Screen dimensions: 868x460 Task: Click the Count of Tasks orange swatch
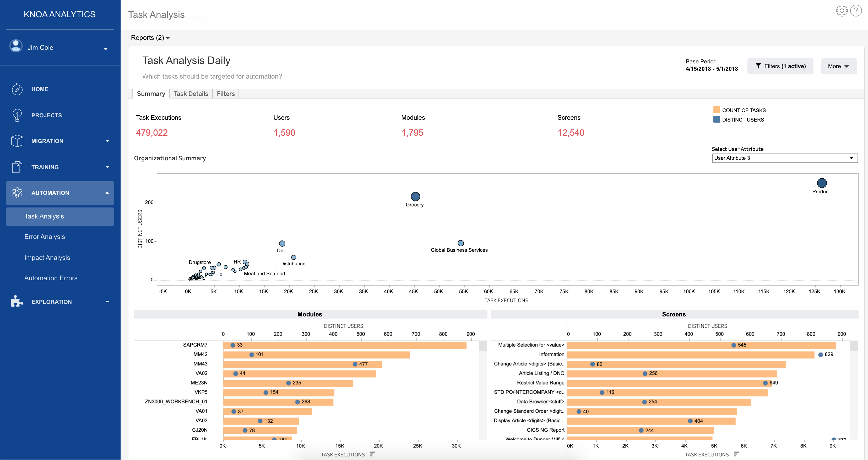[717, 110]
